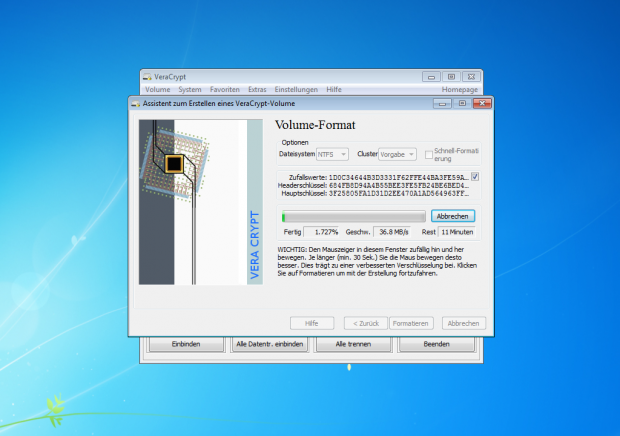The height and width of the screenshot is (436, 620).
Task: Open the System menu in VeraCrypt
Action: [190, 90]
